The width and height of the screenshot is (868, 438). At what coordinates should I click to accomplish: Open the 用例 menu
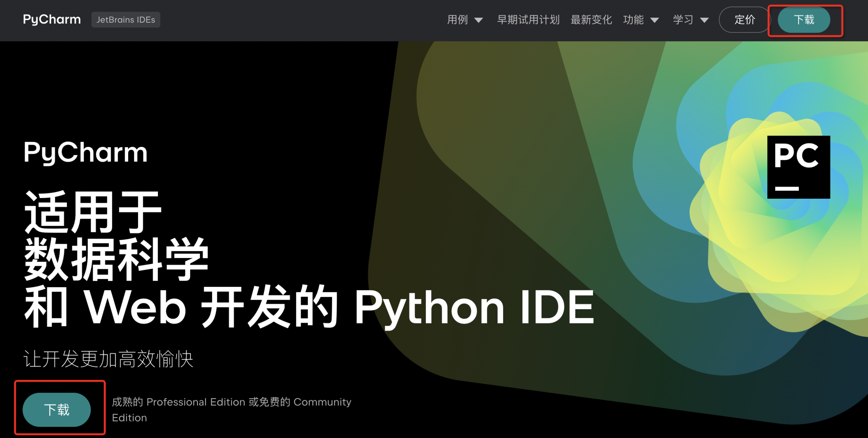(x=457, y=20)
